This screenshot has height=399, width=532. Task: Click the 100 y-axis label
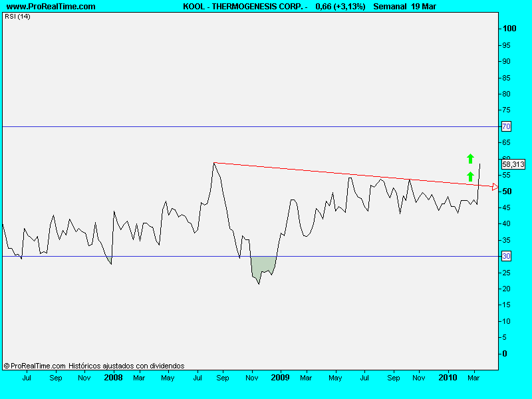point(509,29)
